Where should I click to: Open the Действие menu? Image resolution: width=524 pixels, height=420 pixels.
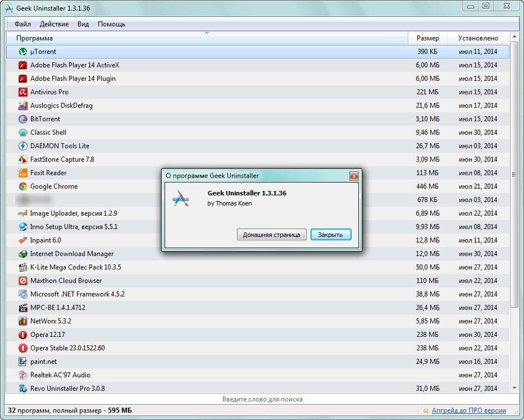[54, 24]
